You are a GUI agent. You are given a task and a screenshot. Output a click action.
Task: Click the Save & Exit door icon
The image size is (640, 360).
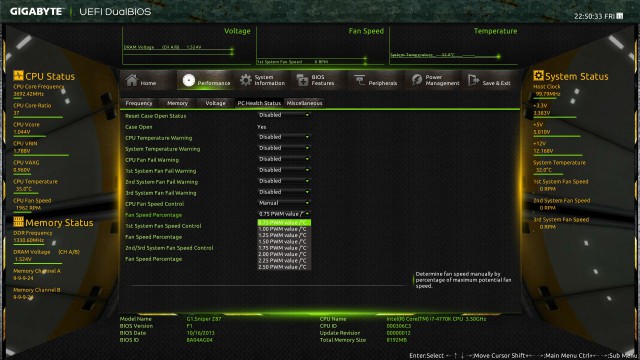pyautogui.click(x=473, y=80)
